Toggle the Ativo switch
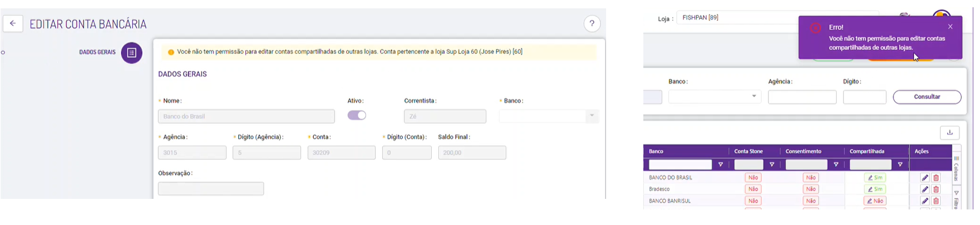 [x=357, y=116]
